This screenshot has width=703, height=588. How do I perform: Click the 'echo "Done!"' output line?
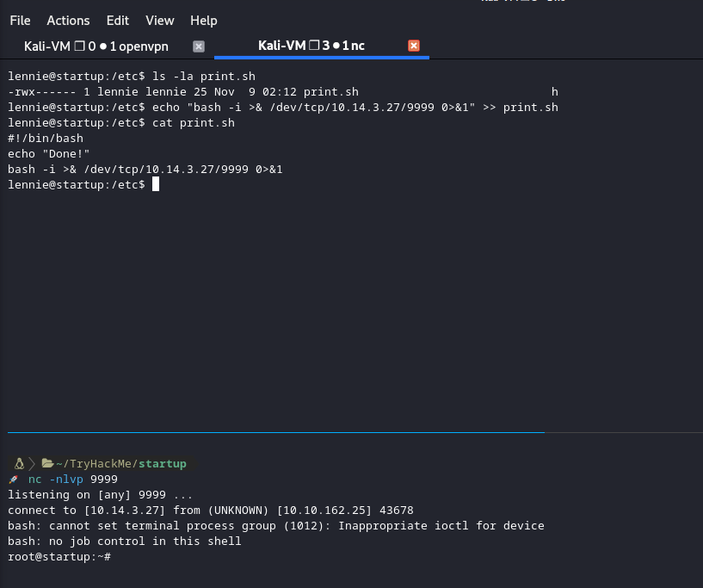tap(48, 154)
